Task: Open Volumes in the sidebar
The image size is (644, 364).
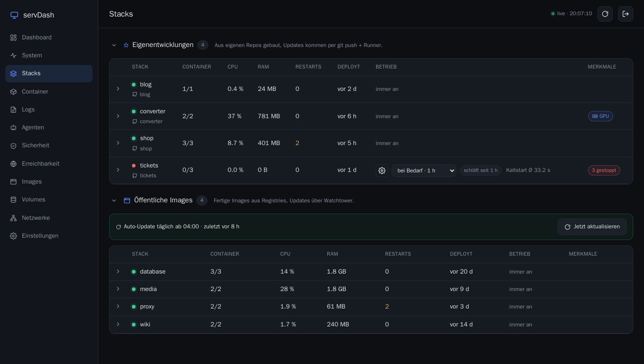Action: [x=49, y=200]
